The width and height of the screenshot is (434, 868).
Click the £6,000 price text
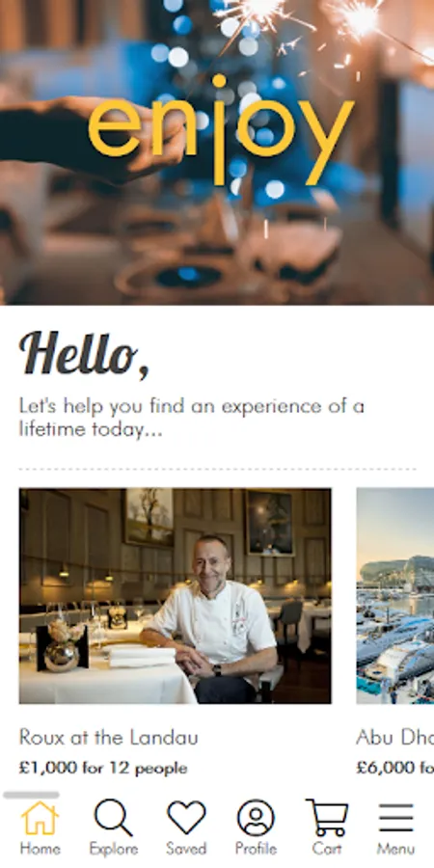(x=395, y=768)
